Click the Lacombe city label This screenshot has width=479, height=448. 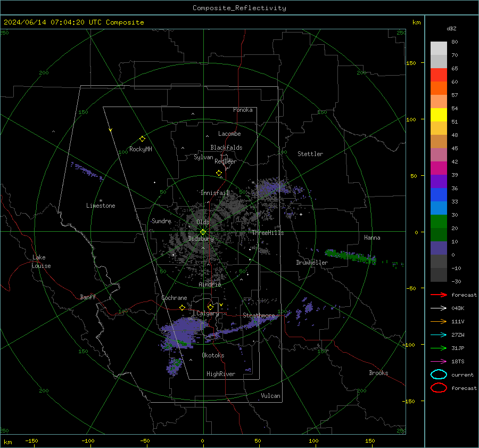[x=229, y=134]
